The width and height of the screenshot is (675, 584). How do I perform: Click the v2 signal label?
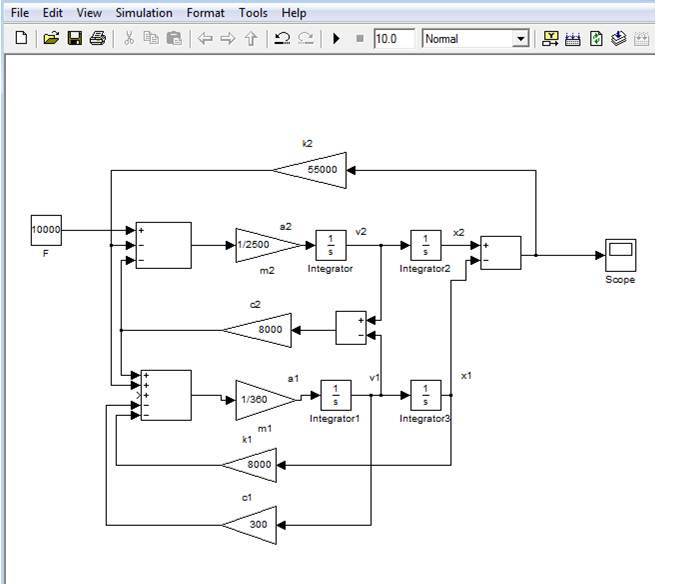361,232
